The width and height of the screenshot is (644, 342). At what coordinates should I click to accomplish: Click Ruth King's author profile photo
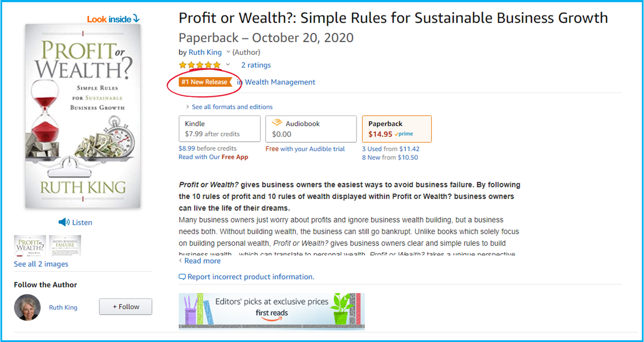[x=27, y=307]
